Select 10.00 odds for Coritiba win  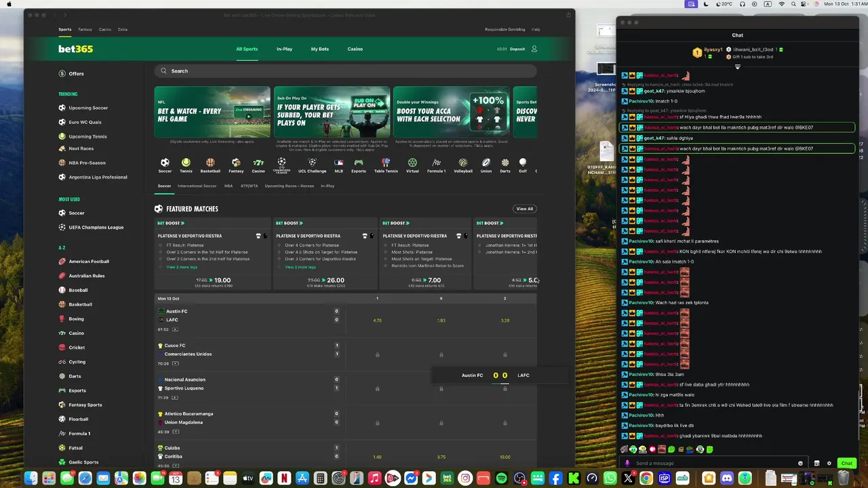(505, 457)
